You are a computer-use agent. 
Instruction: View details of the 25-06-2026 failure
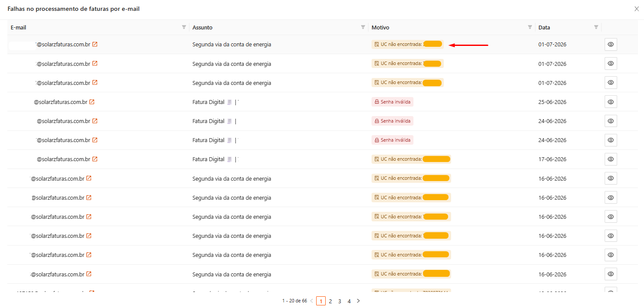611,102
